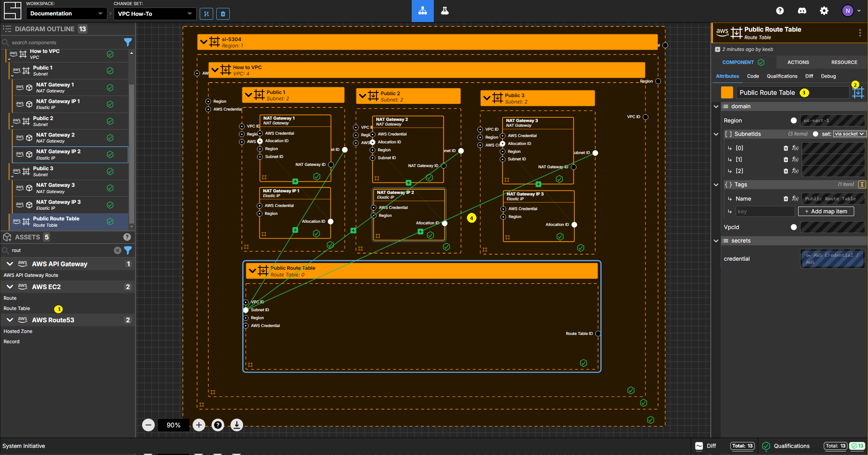868x455 pixels.
Task: Zoom in the diagram with plus button
Action: pyautogui.click(x=199, y=425)
